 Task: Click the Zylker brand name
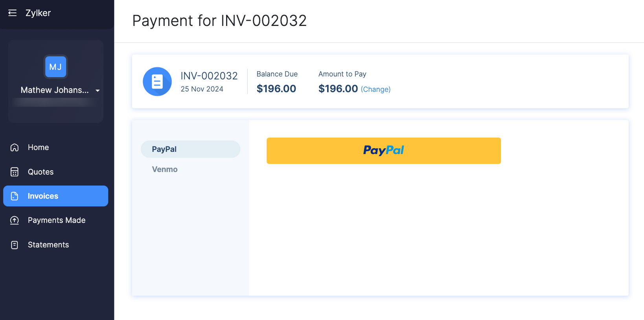coord(38,13)
